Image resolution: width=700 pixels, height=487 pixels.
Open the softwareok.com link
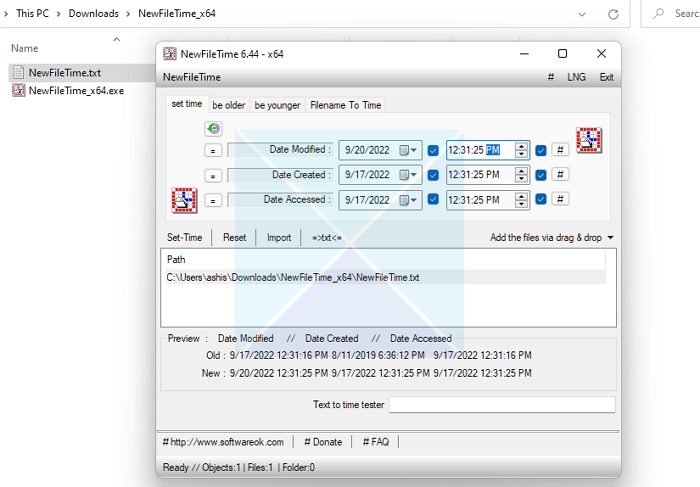pos(223,442)
